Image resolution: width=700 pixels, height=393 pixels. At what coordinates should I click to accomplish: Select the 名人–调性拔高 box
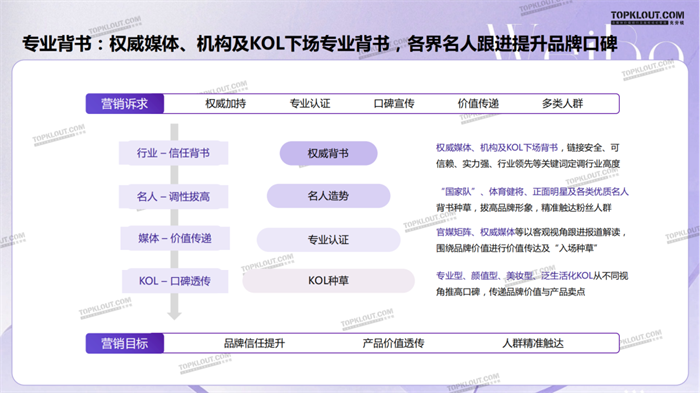tap(173, 196)
